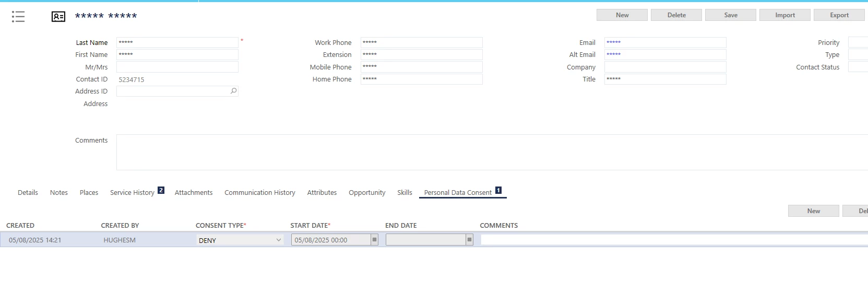Click the Export button
The height and width of the screenshot is (291, 868).
[839, 15]
